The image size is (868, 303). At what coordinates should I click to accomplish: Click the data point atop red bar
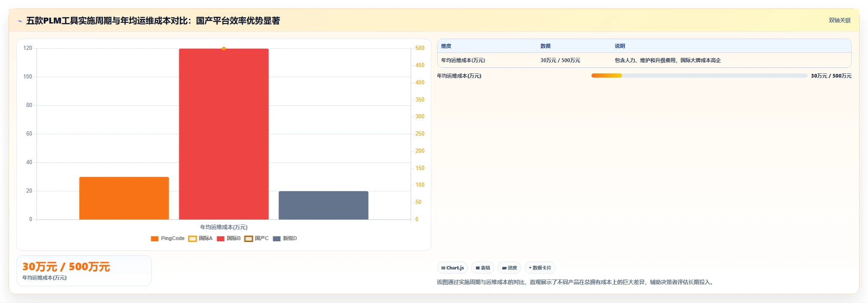tap(224, 49)
